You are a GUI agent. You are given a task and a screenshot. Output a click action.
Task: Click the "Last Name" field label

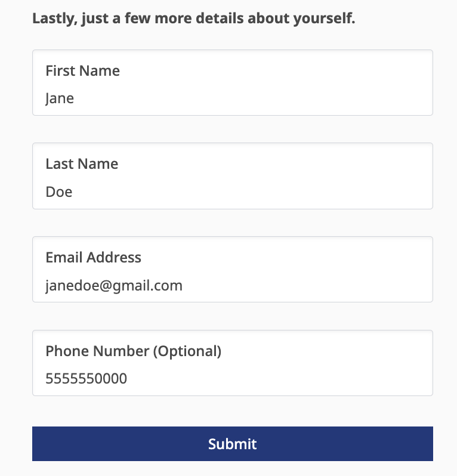tap(82, 164)
